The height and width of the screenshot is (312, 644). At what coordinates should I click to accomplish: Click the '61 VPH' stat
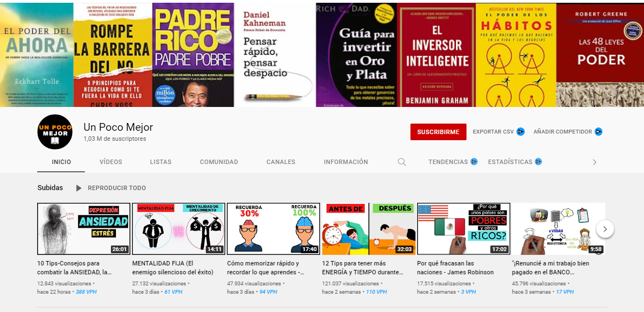(173, 292)
